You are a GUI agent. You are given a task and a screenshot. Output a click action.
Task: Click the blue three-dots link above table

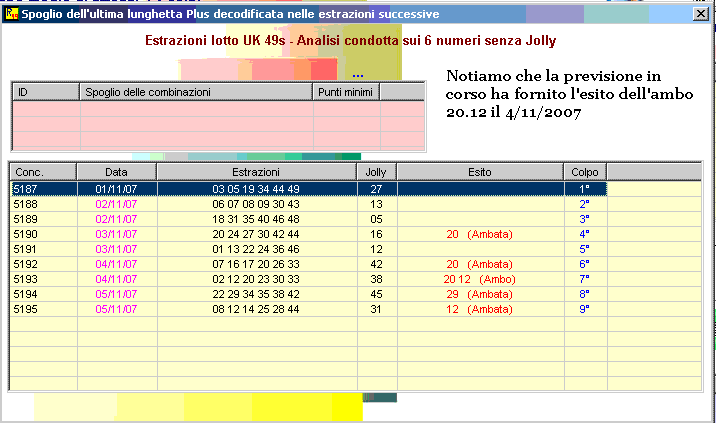pyautogui.click(x=358, y=76)
